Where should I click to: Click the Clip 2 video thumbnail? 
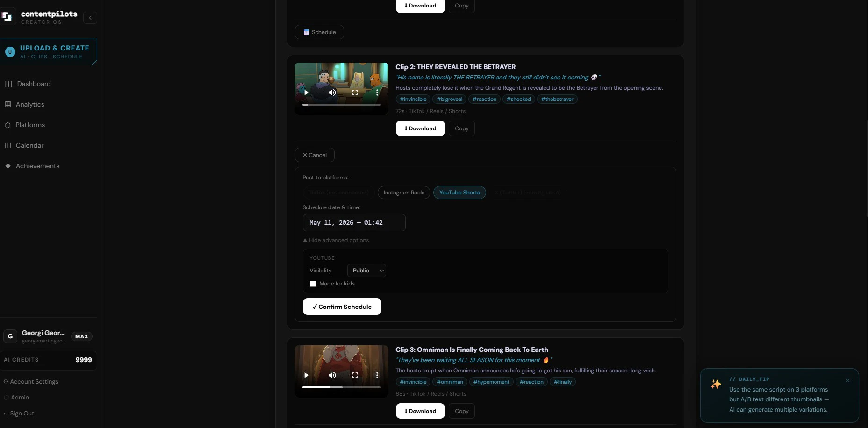pyautogui.click(x=342, y=89)
